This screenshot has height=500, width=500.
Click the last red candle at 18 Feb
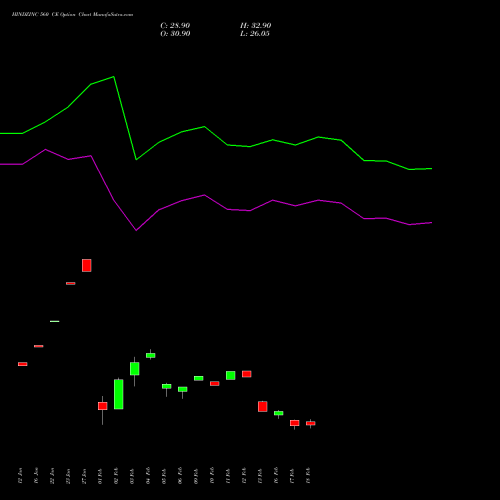click(311, 423)
